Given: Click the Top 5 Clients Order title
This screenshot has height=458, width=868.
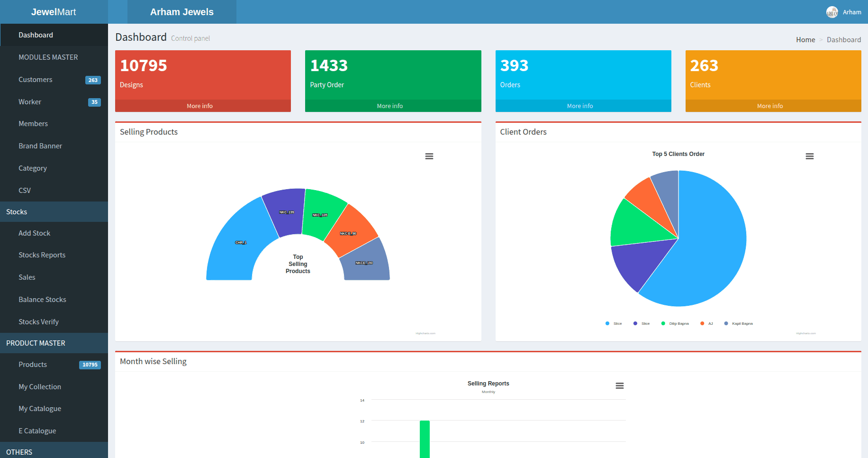Looking at the screenshot, I should pos(678,154).
